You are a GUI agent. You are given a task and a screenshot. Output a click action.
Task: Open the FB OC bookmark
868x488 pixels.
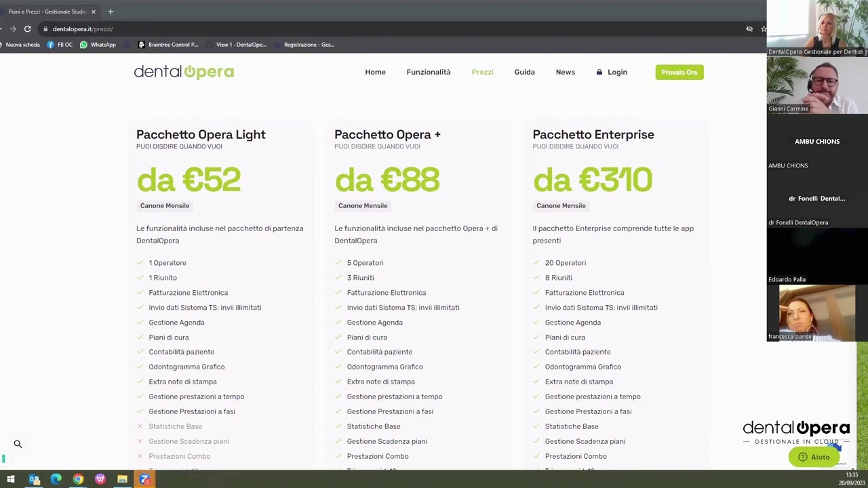tap(60, 45)
